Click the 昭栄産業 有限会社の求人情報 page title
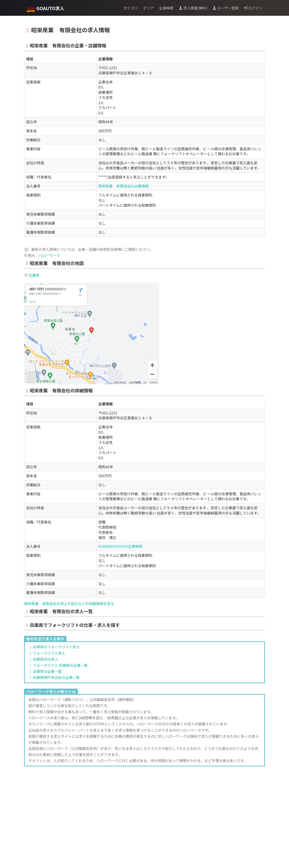 tap(70, 30)
